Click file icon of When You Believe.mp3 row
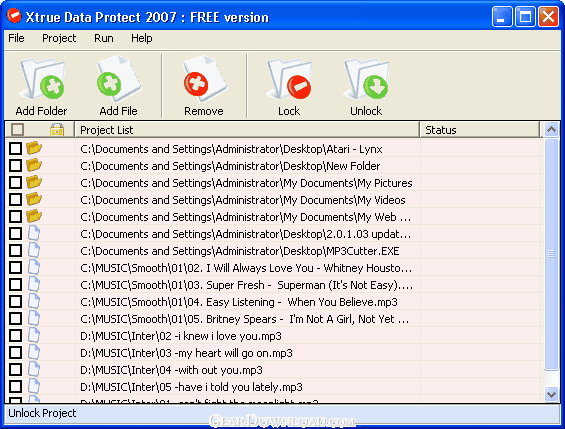 point(34,301)
